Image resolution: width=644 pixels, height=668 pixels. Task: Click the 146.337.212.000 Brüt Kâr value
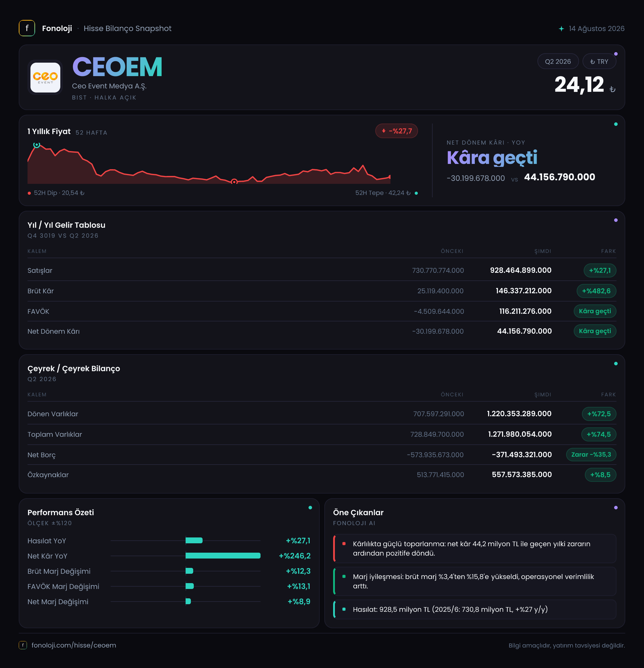(523, 291)
